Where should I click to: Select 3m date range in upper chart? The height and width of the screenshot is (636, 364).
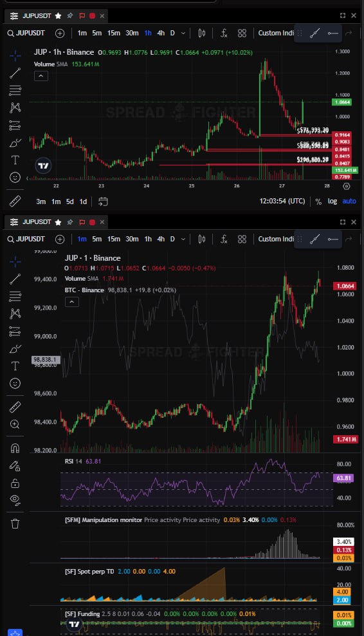[x=41, y=201]
